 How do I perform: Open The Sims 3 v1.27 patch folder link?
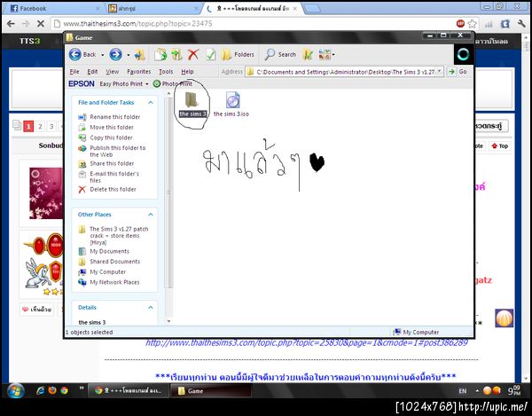(119, 235)
